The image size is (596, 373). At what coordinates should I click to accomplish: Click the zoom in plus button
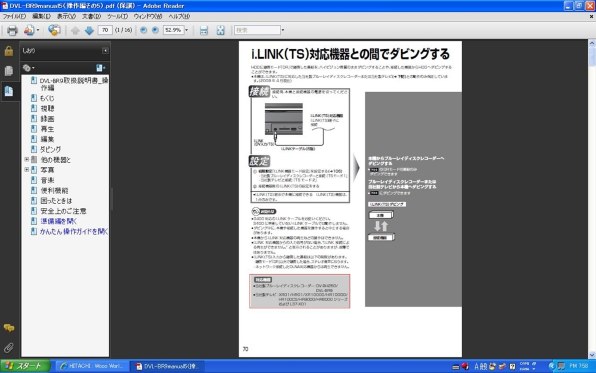click(155, 30)
